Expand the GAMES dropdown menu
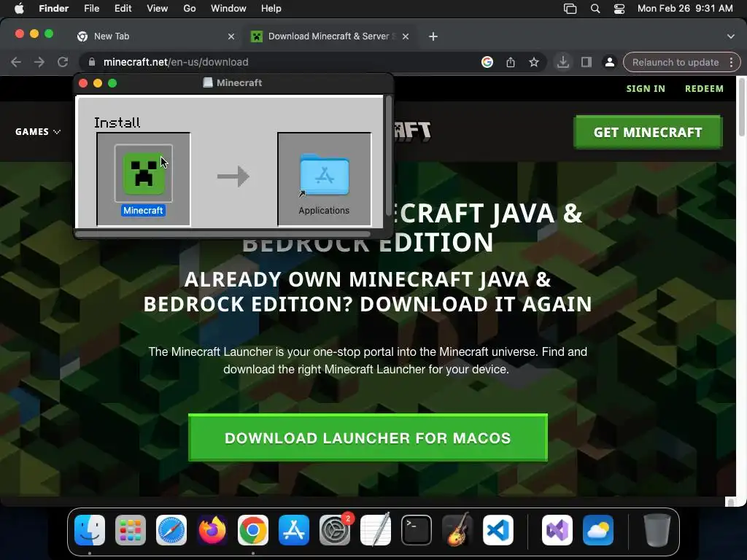This screenshot has height=560, width=747. pos(38,132)
